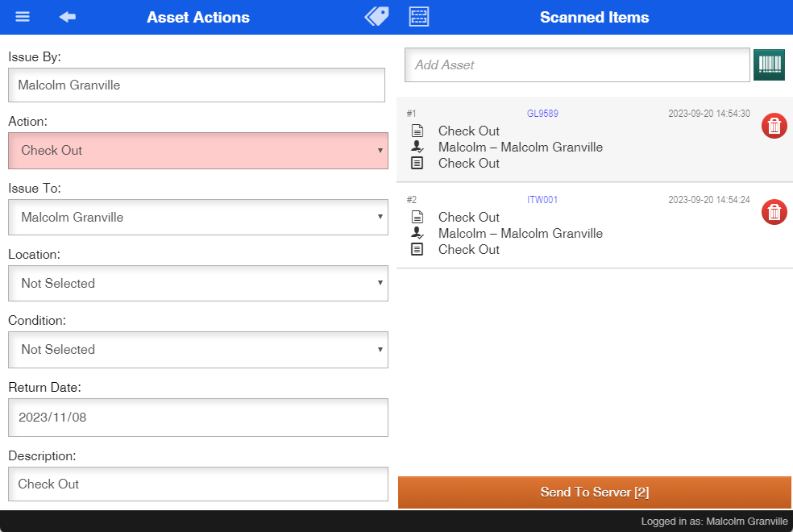Click the Send To Server button

click(594, 493)
